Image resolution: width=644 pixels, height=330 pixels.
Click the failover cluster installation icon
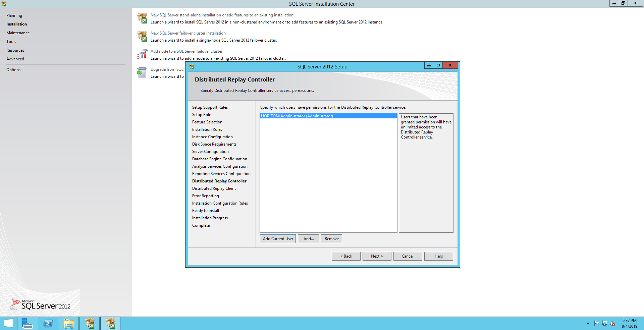(x=142, y=36)
